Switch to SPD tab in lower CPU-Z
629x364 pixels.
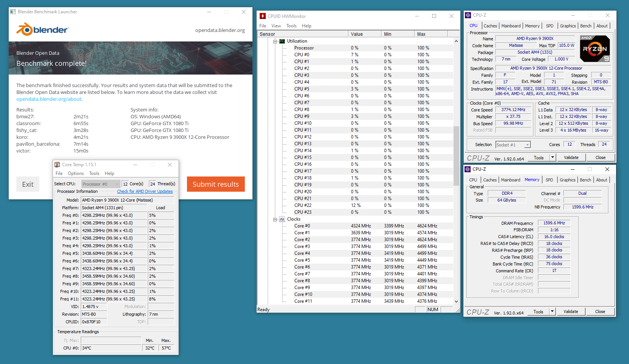point(549,180)
